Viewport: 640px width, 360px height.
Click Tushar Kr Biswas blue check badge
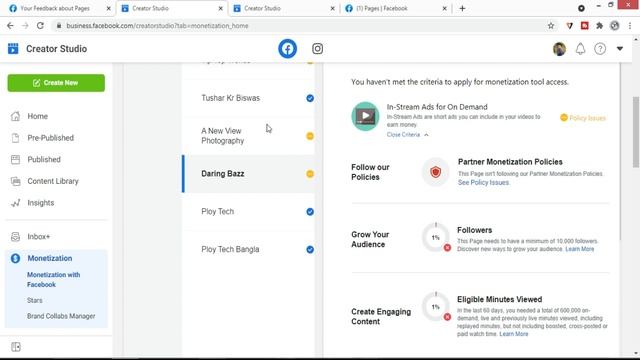tap(310, 98)
